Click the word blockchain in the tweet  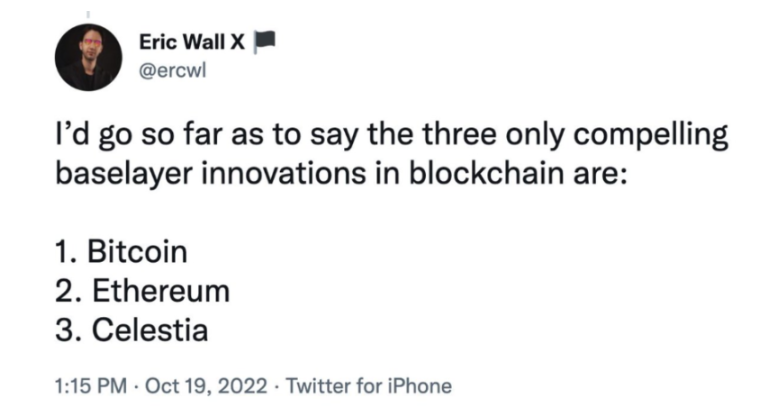point(484,174)
